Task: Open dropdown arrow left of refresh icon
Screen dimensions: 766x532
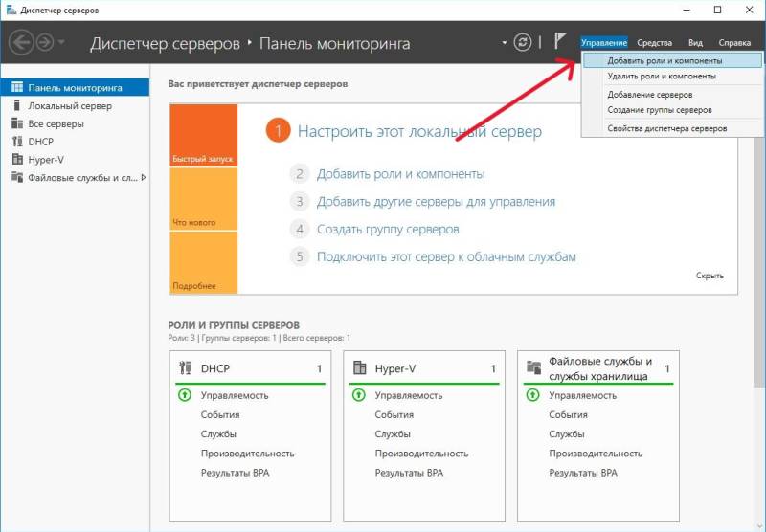Action: [505, 43]
